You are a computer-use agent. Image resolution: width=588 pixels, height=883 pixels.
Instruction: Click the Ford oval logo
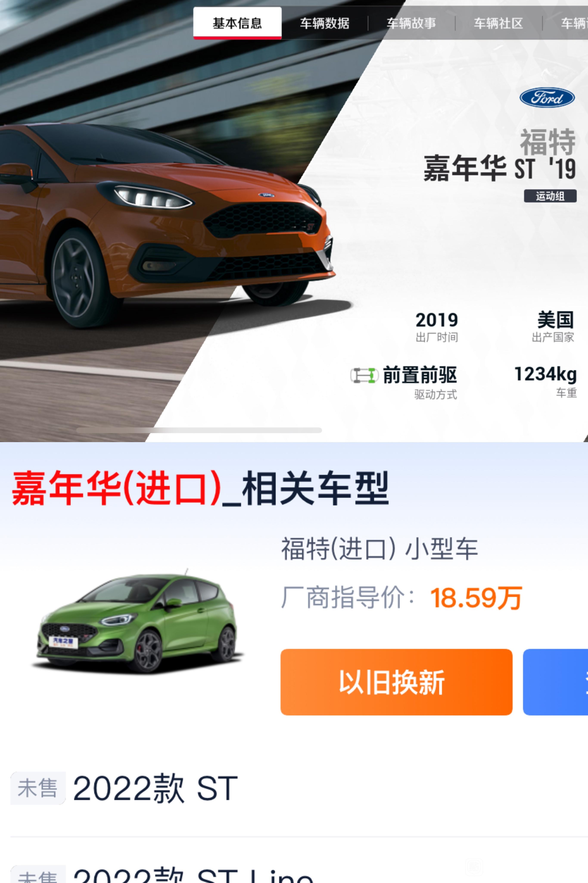547,98
